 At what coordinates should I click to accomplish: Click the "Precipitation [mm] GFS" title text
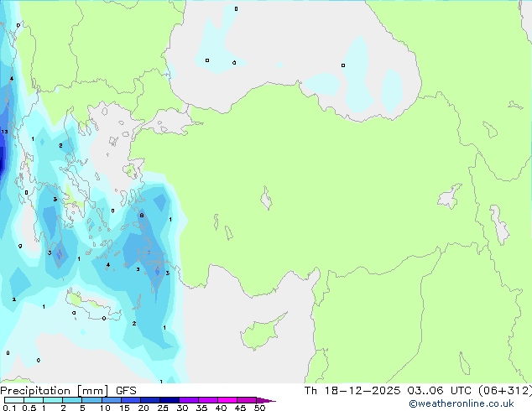pos(68,391)
